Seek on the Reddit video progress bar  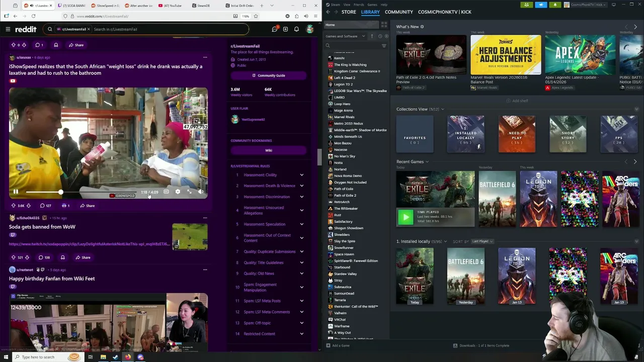80,192
